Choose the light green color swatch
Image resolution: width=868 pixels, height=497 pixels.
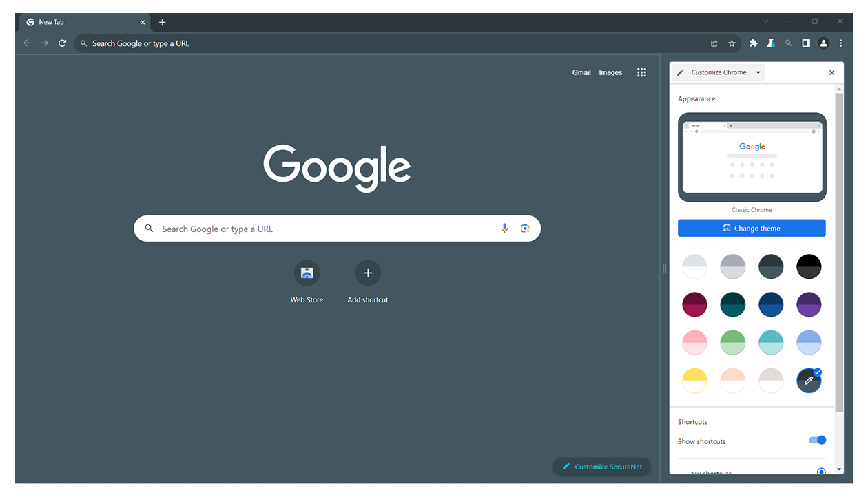coord(733,343)
